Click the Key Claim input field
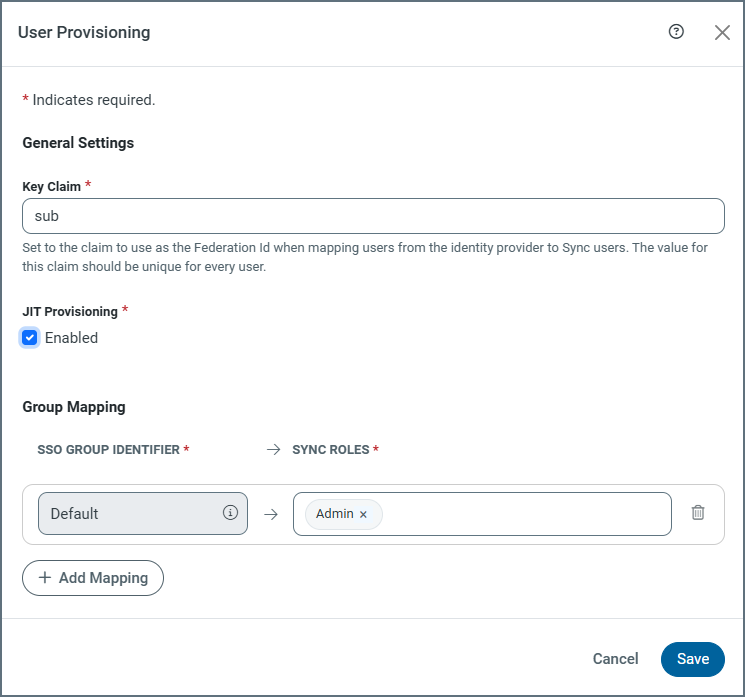This screenshot has height=697, width=745. pos(372,215)
